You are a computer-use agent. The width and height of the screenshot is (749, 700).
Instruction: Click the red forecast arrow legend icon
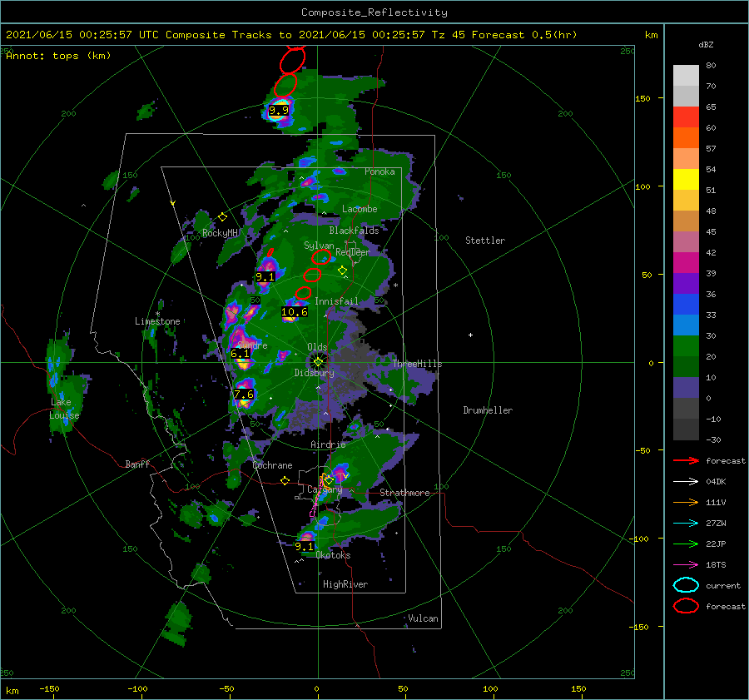(686, 460)
